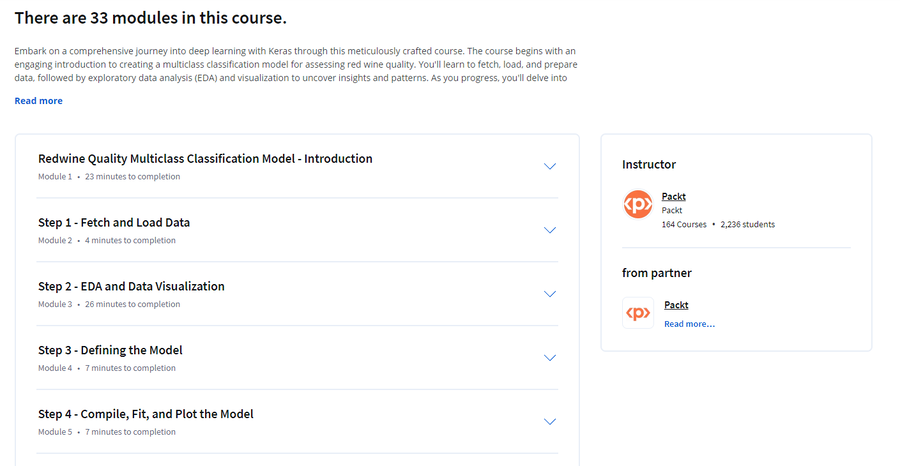
Task: Click the 2,236 students count
Action: (747, 224)
